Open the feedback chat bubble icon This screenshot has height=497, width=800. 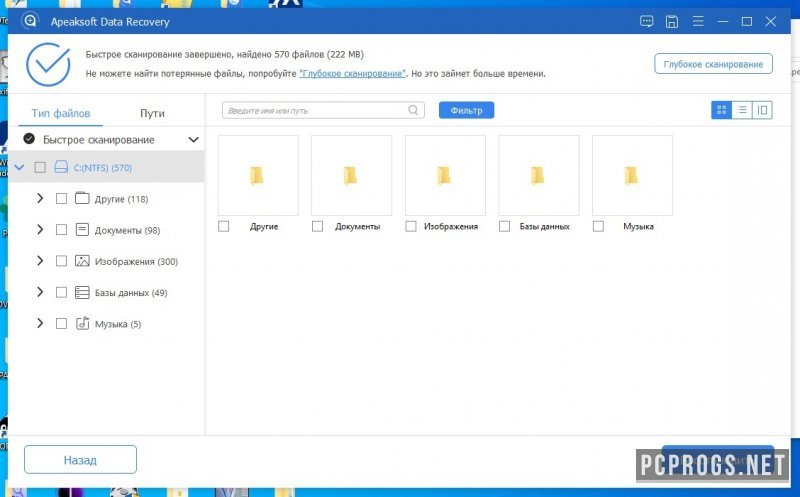(x=647, y=21)
